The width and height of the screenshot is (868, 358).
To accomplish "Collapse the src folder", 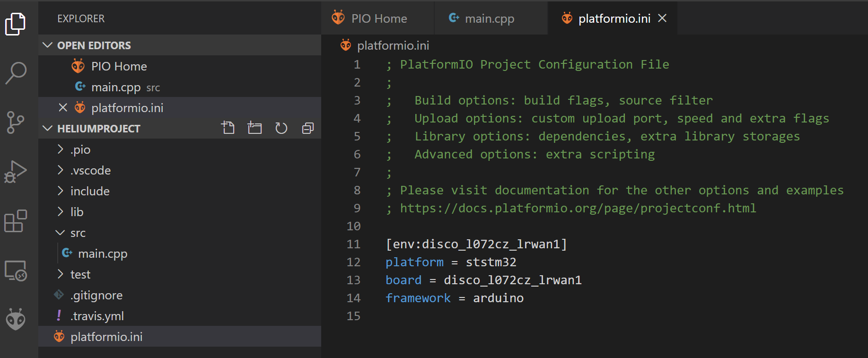I will (x=78, y=233).
